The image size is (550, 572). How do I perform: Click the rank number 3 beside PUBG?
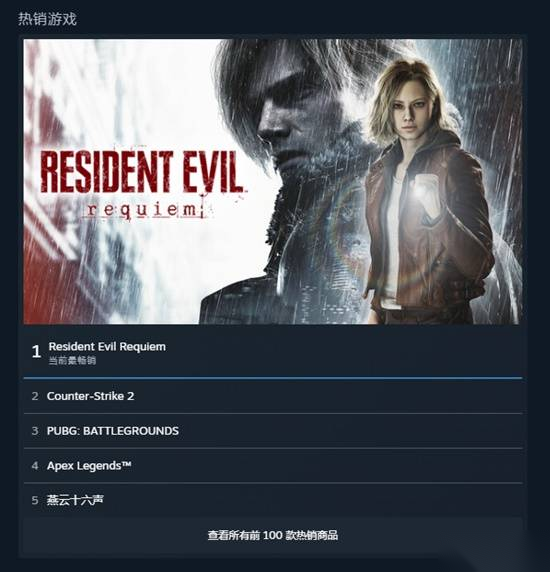pos(35,431)
